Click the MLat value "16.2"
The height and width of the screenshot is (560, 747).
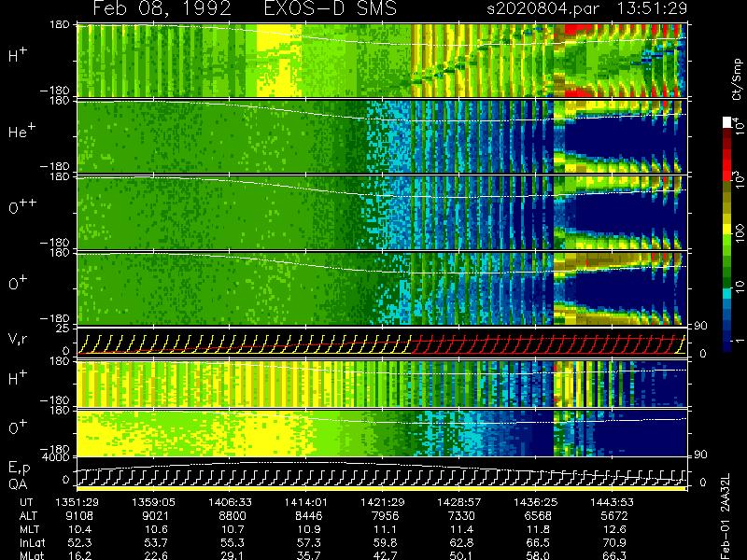80,555
